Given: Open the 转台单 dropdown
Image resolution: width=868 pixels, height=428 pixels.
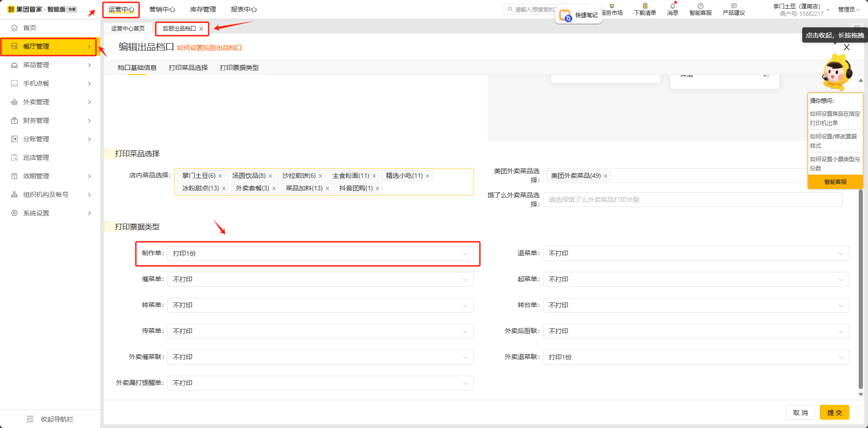Looking at the screenshot, I should 696,305.
